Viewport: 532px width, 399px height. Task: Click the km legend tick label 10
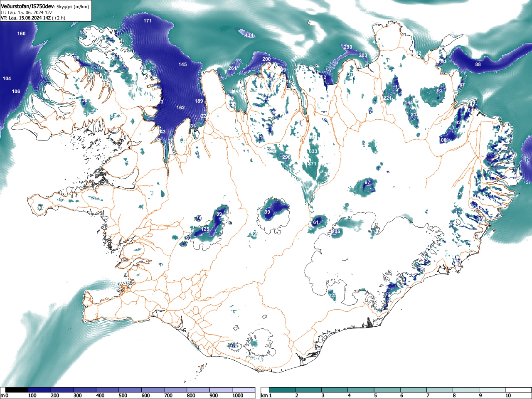(x=508, y=396)
